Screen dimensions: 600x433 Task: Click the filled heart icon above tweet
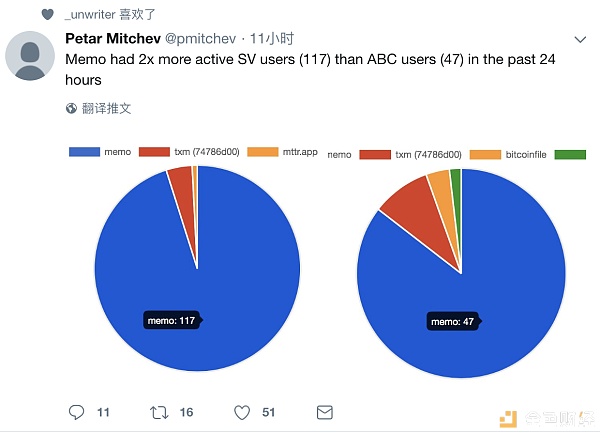click(47, 15)
